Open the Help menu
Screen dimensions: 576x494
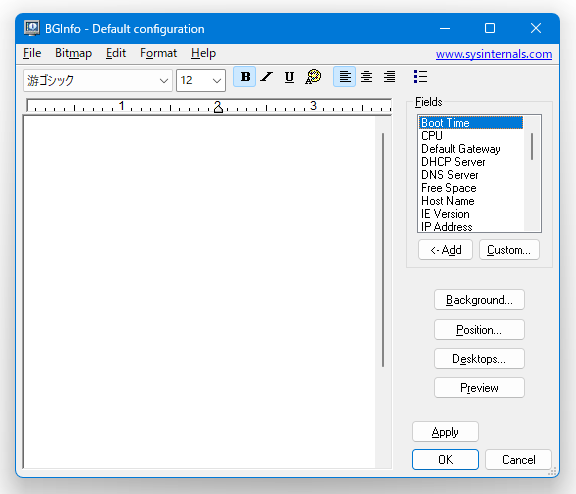pos(203,53)
